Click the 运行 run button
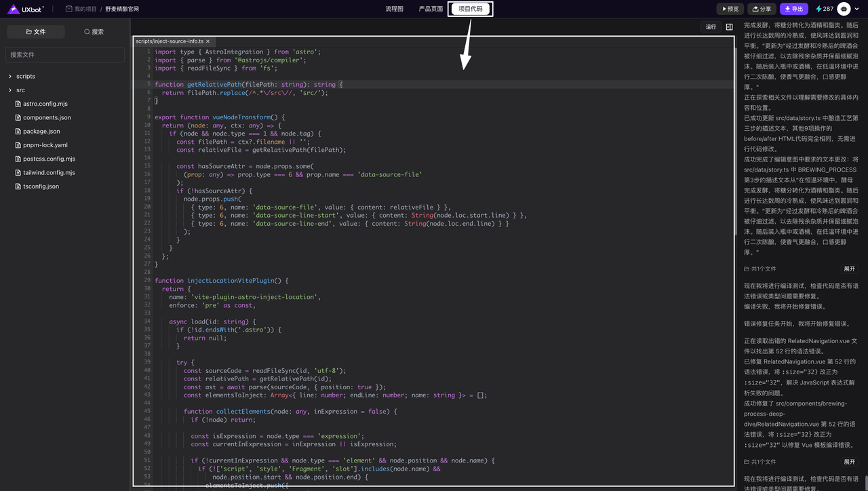868x491 pixels. (x=711, y=27)
